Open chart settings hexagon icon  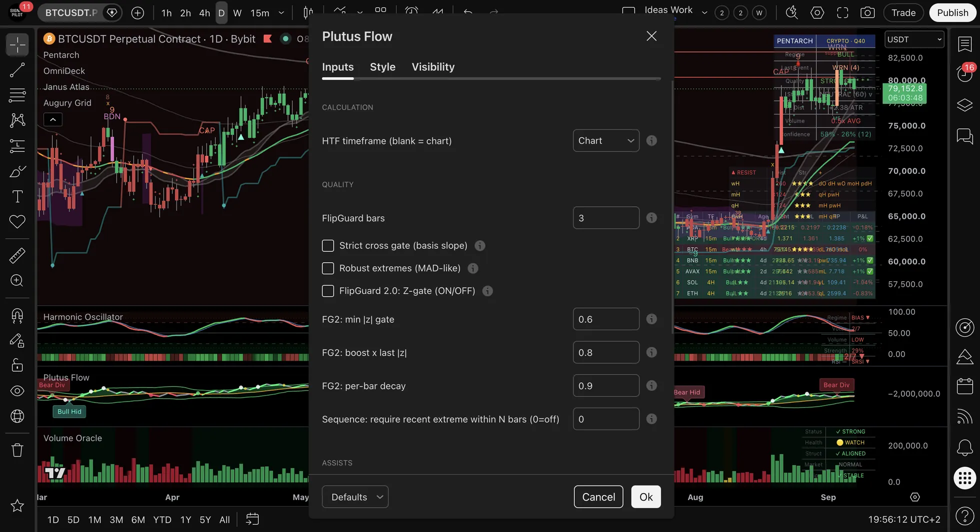pos(817,13)
